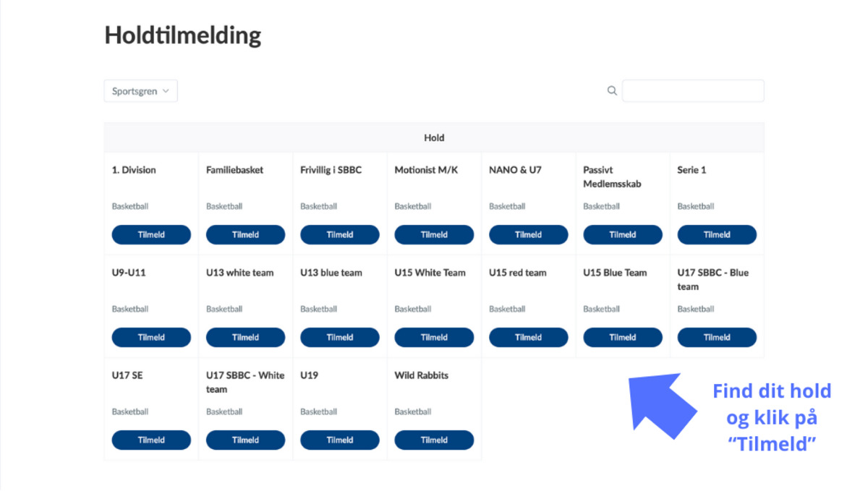
Task: Click Tilmeld under NANO & U7
Action: [528, 234]
